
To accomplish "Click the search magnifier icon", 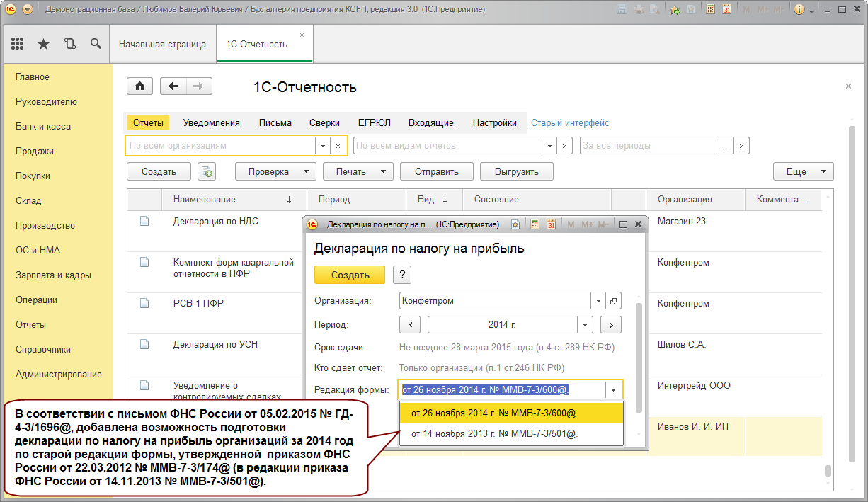I will (96, 44).
